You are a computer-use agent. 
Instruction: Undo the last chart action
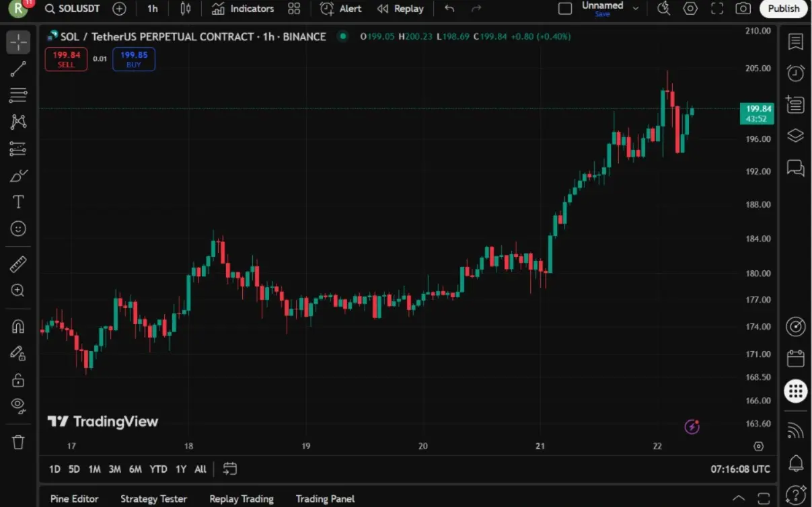[x=449, y=9]
